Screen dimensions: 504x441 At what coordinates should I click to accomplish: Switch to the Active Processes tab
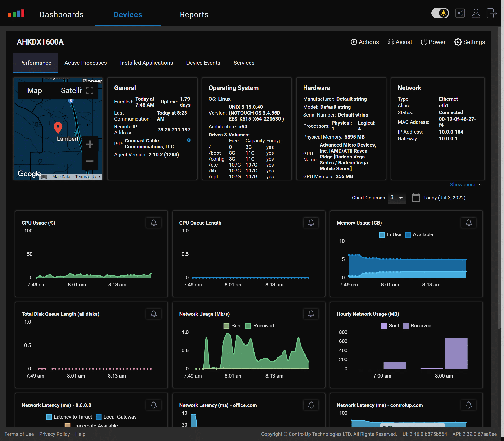tap(85, 63)
